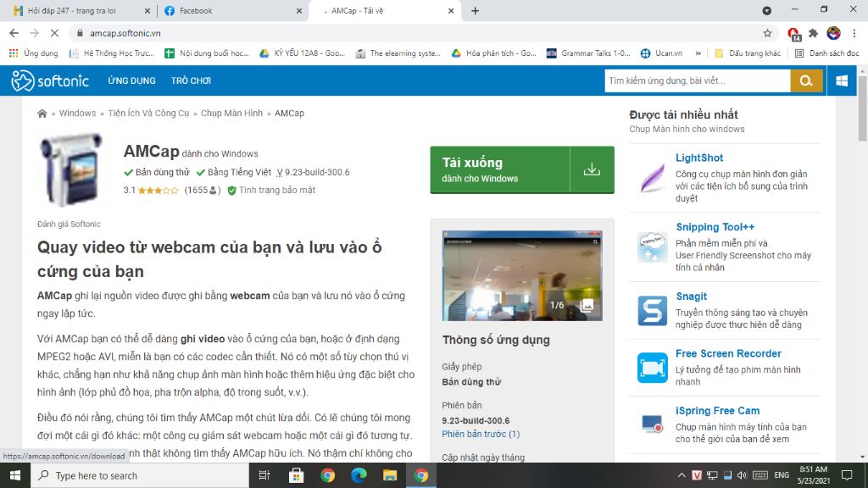
Task: Click the ENG language indicator
Action: pos(782,475)
